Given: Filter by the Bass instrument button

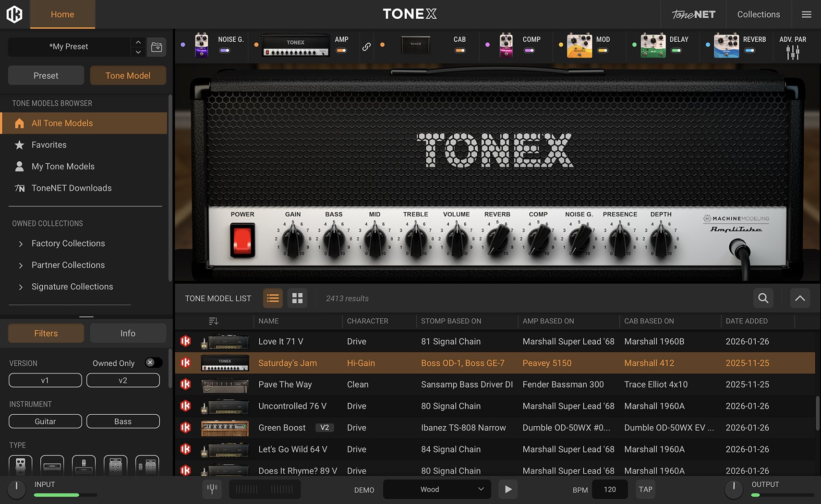Looking at the screenshot, I should click(x=123, y=421).
